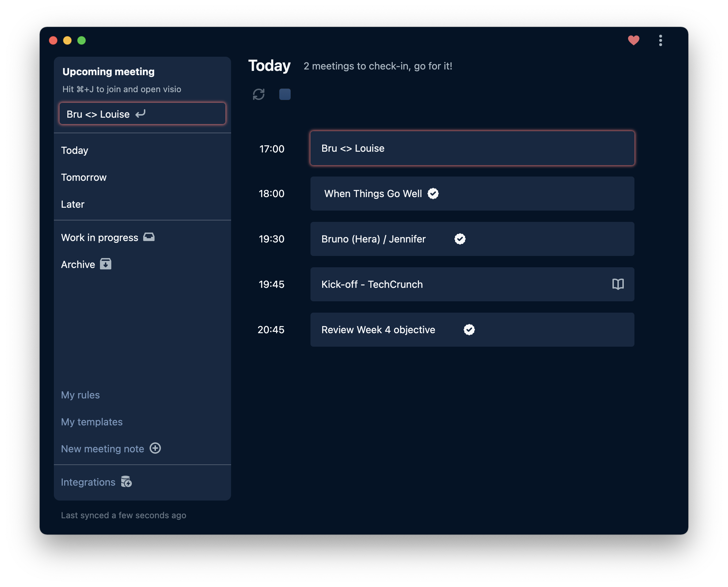Image resolution: width=728 pixels, height=587 pixels.
Task: Click Bru <> Louise upcoming meeting button
Action: click(142, 114)
